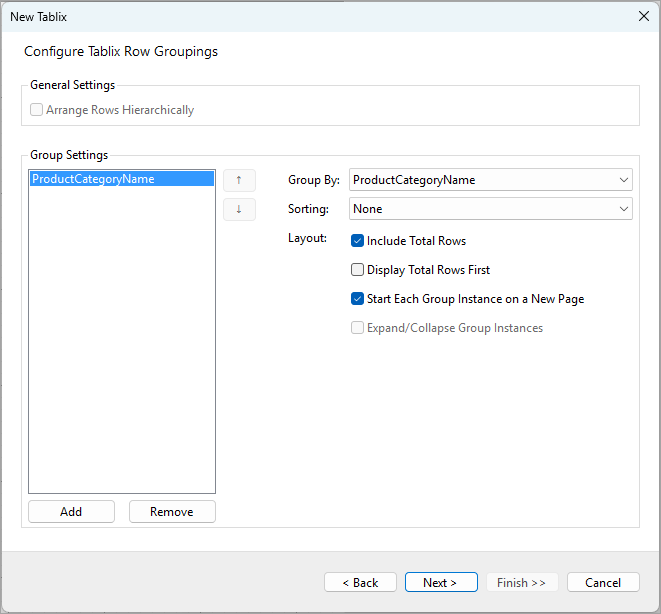This screenshot has height=614, width=661.
Task: Open the Group By dropdown
Action: 491,180
